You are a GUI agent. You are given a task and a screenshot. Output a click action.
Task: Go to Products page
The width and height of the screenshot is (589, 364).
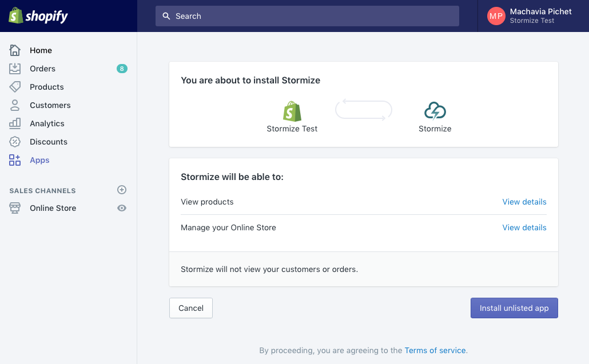tap(47, 87)
